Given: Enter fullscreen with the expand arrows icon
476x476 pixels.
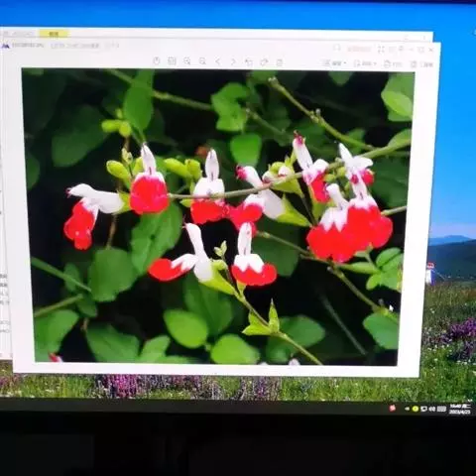Looking at the screenshot, I should [x=381, y=50].
